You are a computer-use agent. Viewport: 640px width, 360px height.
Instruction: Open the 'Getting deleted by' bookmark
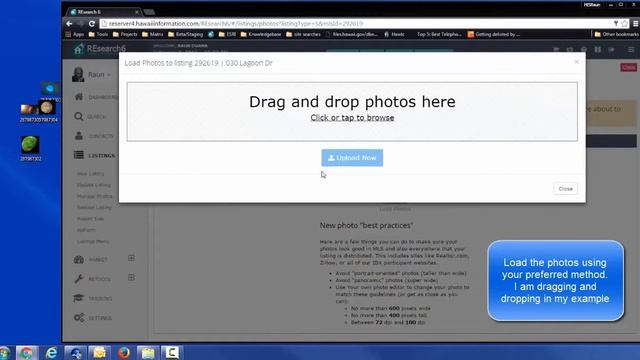click(x=493, y=34)
